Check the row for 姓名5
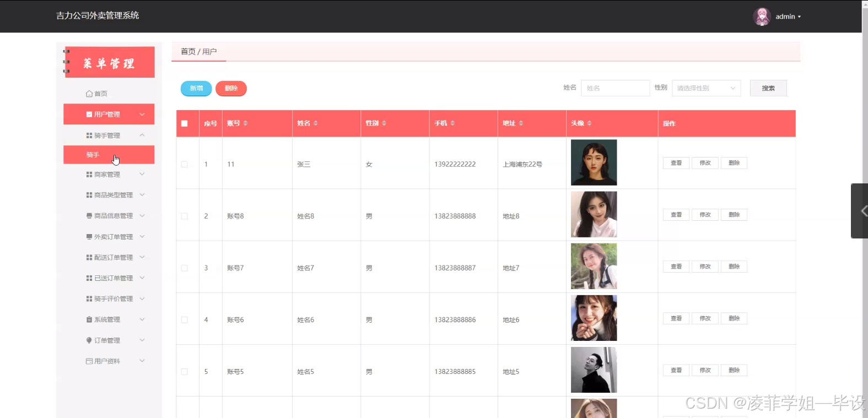 184,372
